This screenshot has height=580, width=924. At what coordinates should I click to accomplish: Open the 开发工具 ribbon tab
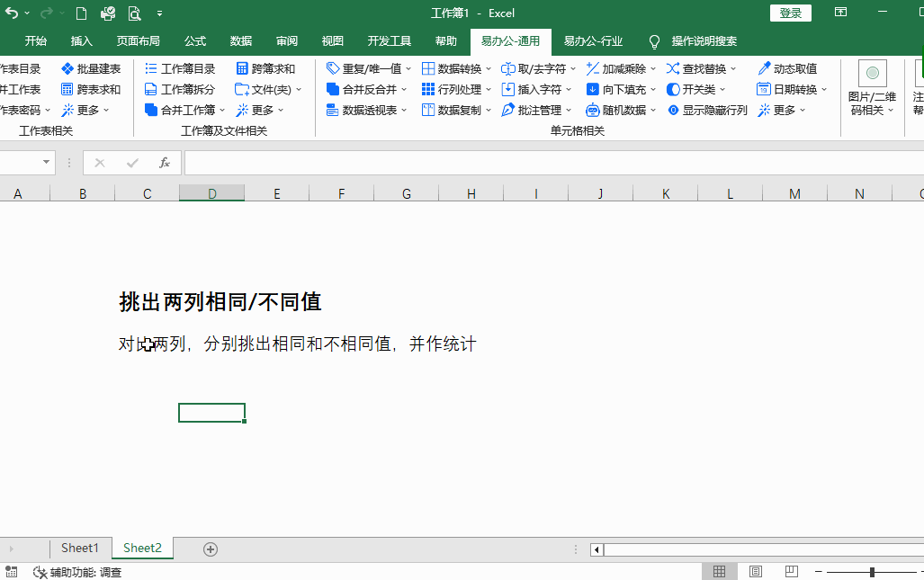pos(389,41)
